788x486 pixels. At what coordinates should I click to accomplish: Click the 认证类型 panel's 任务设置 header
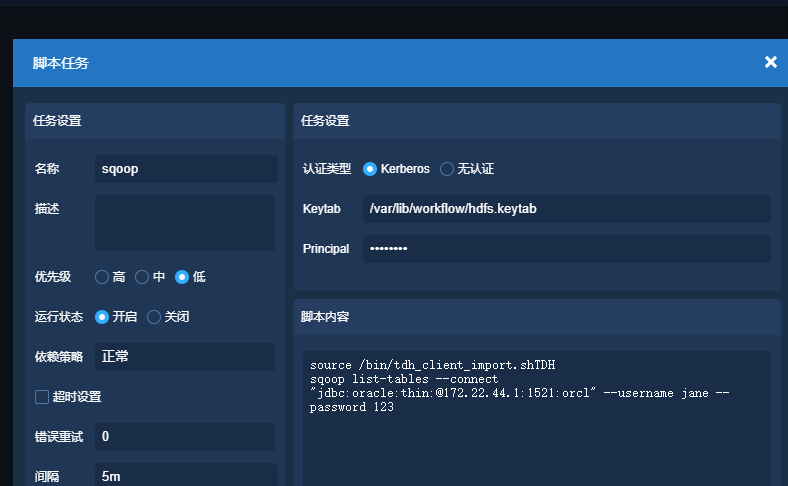(x=536, y=121)
